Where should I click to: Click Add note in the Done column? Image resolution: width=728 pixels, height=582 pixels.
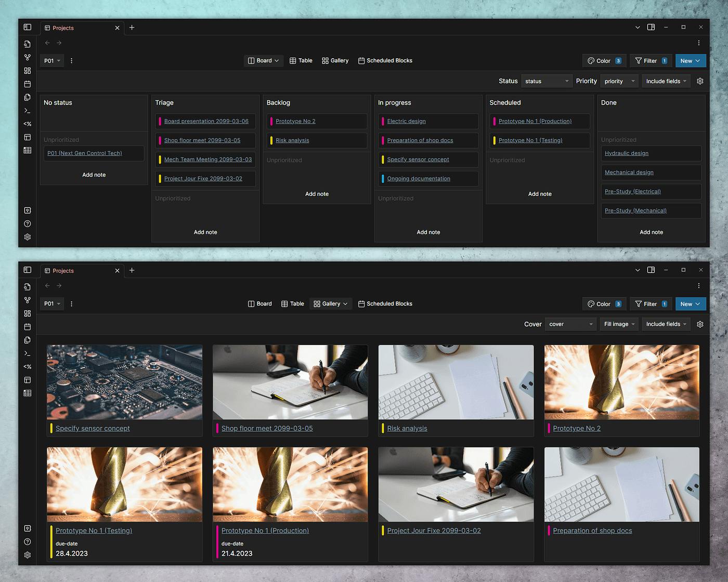click(x=651, y=232)
